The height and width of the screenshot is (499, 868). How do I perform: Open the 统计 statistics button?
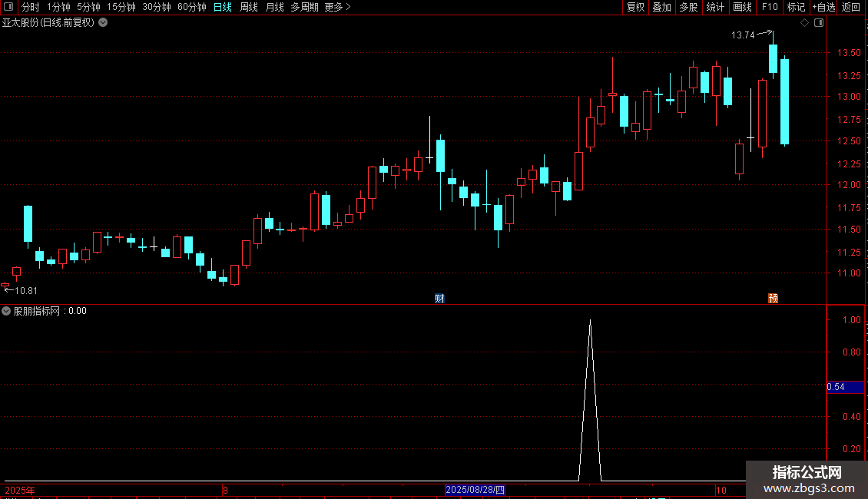tap(715, 7)
